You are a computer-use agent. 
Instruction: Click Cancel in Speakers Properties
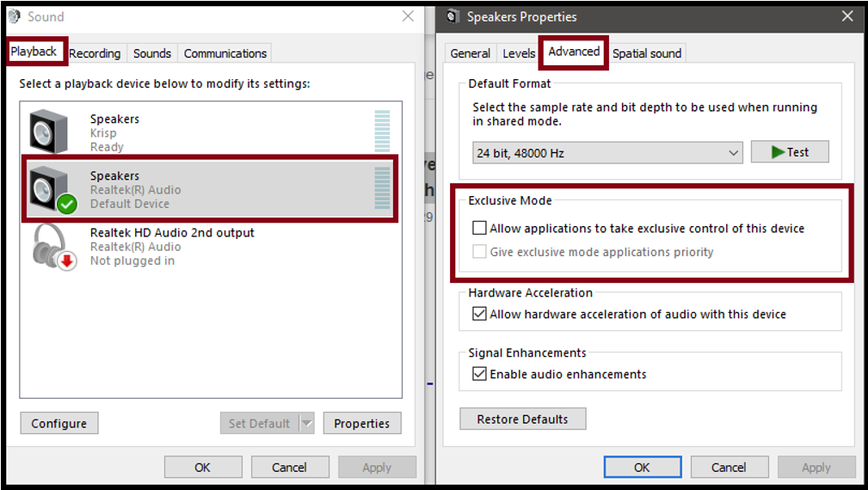[x=729, y=467]
